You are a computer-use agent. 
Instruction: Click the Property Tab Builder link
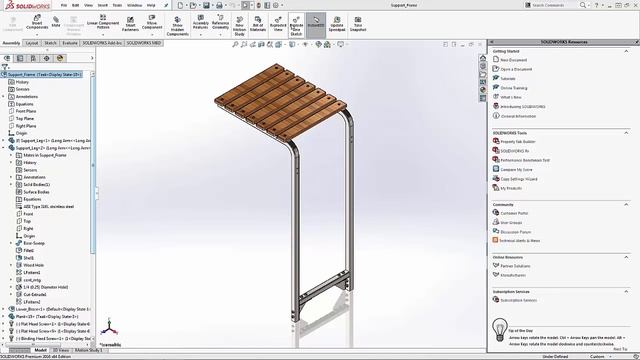coord(518,142)
